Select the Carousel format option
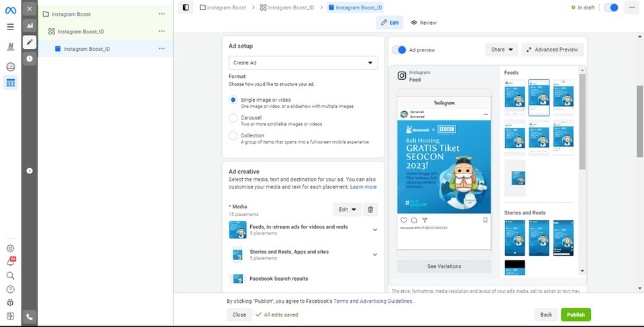The image size is (644, 327). (233, 118)
